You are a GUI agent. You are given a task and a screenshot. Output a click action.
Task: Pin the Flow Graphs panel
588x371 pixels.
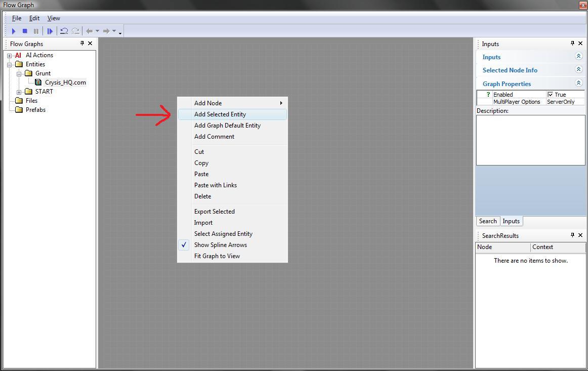tap(82, 44)
